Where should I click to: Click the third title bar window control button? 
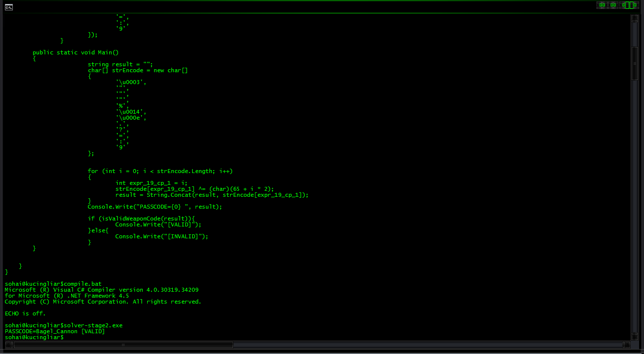(625, 5)
